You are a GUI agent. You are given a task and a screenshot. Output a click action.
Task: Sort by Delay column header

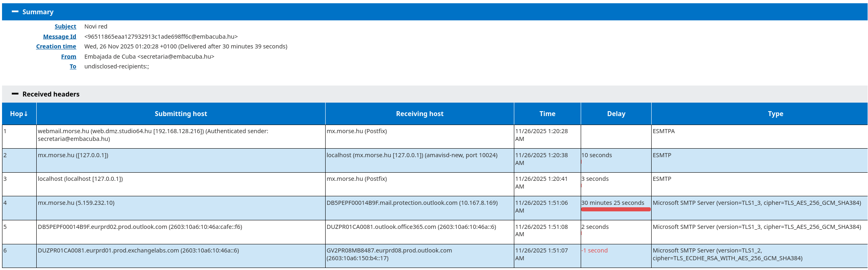pyautogui.click(x=616, y=114)
